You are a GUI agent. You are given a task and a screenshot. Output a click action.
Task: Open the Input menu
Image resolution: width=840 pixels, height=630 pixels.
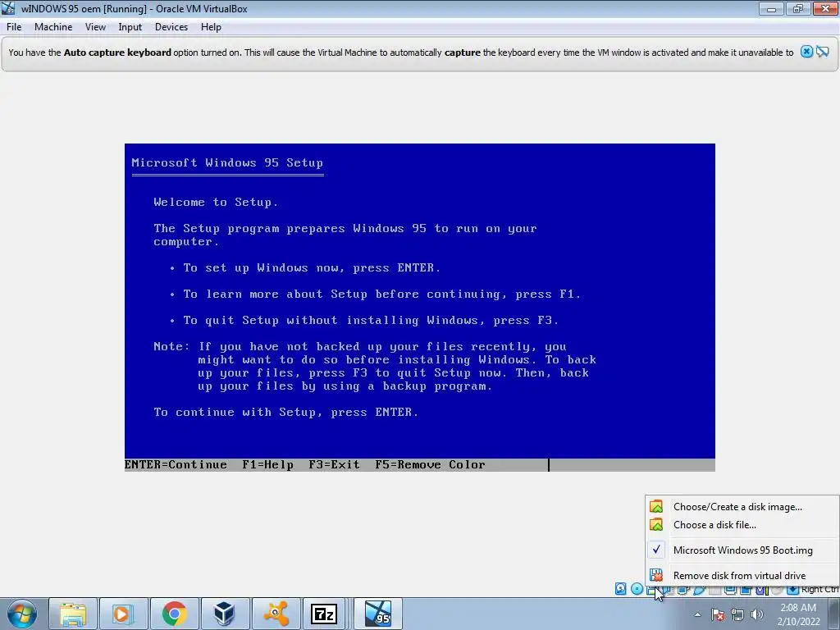point(130,27)
